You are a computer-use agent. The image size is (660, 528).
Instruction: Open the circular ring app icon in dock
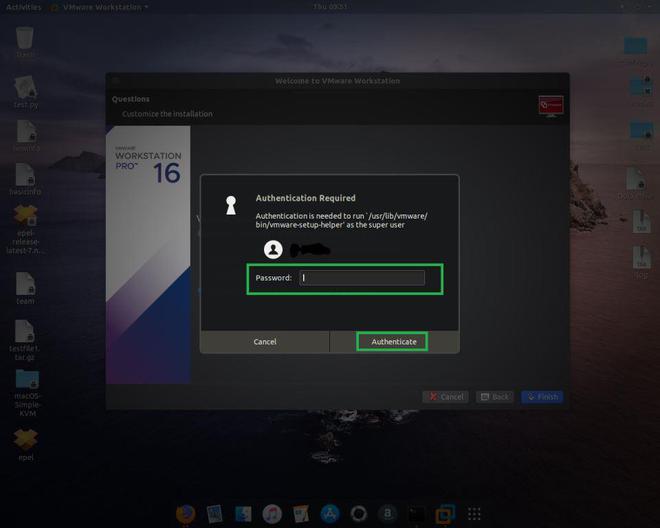pyautogui.click(x=359, y=514)
